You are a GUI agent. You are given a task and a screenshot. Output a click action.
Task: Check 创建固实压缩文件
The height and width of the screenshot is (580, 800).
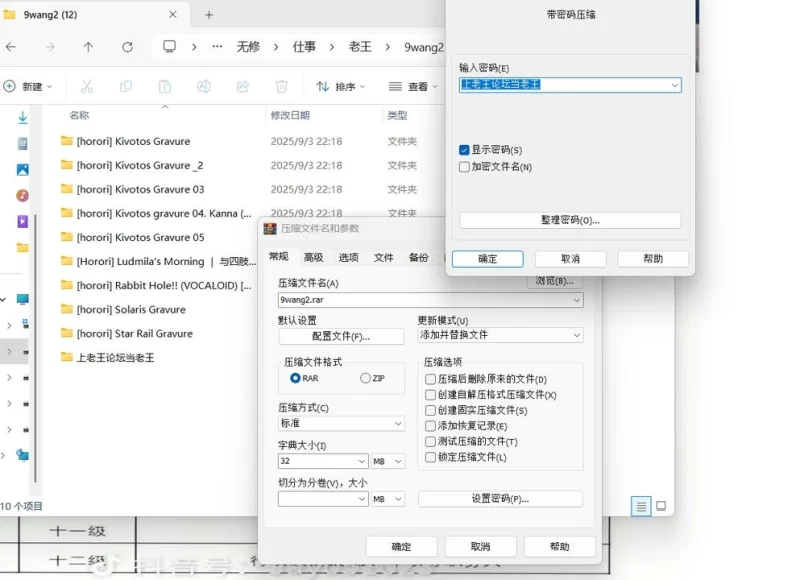430,410
